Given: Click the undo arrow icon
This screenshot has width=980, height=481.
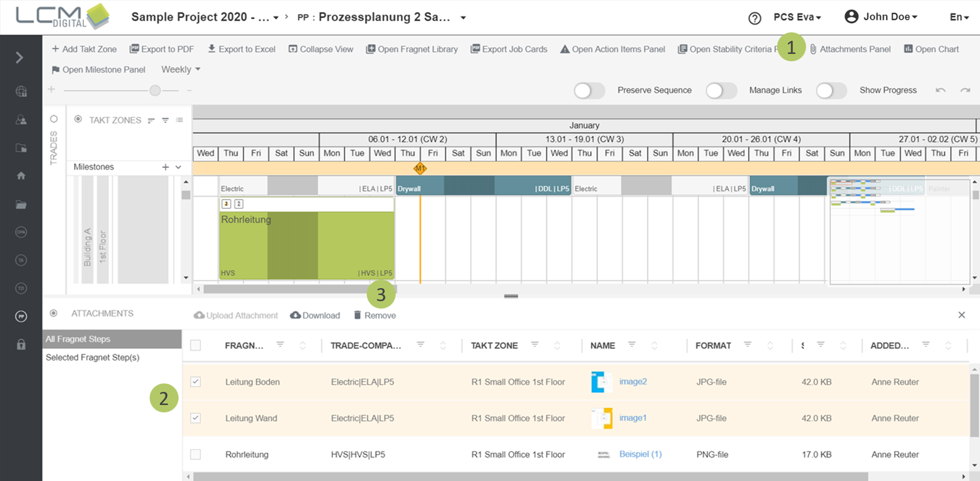Looking at the screenshot, I should coord(940,90).
